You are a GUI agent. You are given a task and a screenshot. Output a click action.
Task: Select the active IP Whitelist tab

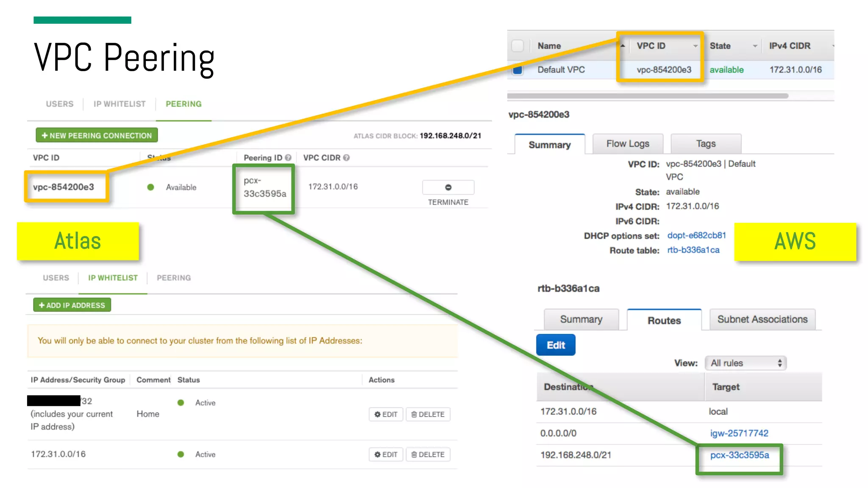(113, 278)
